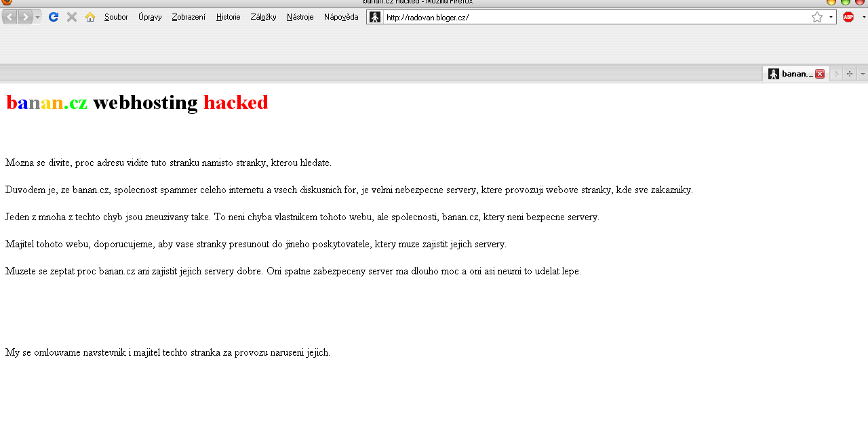Go forward with the Forward arrow button

click(26, 17)
